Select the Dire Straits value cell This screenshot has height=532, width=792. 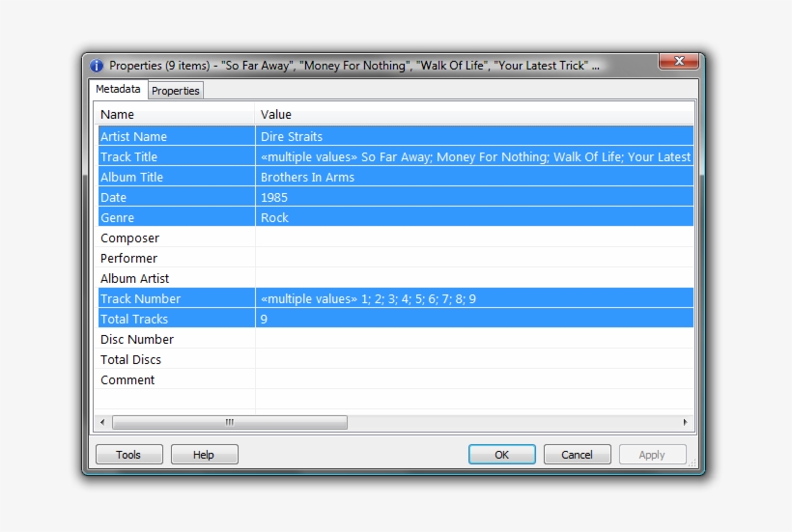pyautogui.click(x=475, y=136)
